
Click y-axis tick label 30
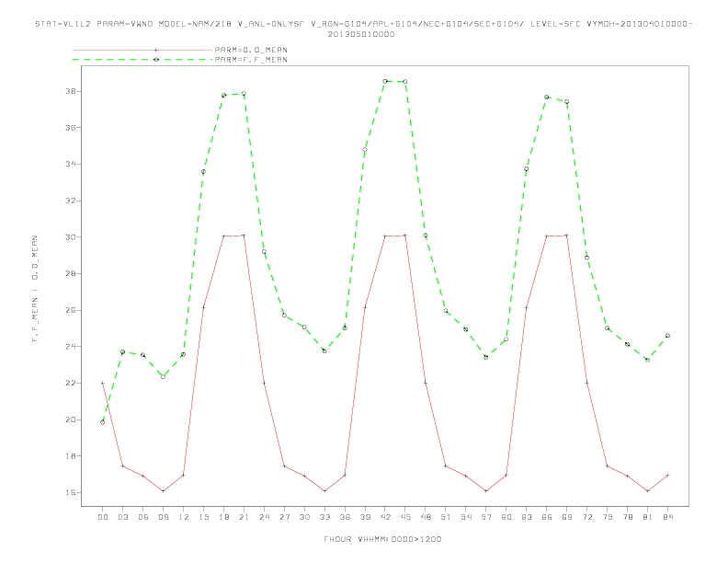tap(71, 237)
